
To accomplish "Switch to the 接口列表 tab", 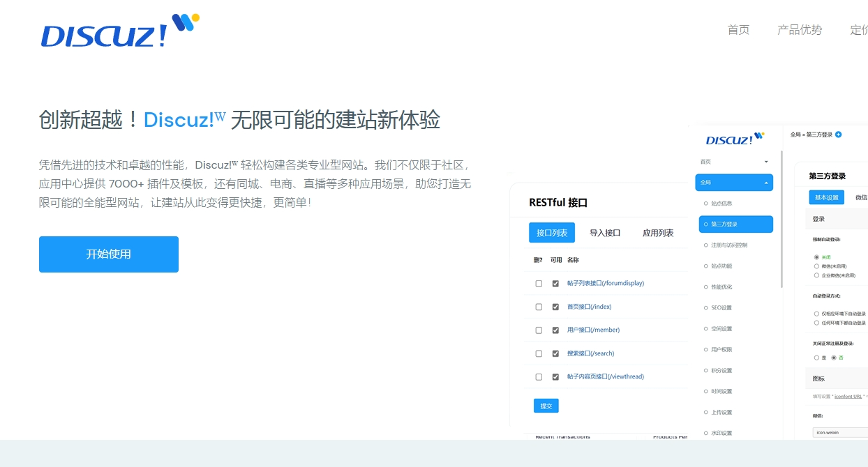I will [552, 233].
